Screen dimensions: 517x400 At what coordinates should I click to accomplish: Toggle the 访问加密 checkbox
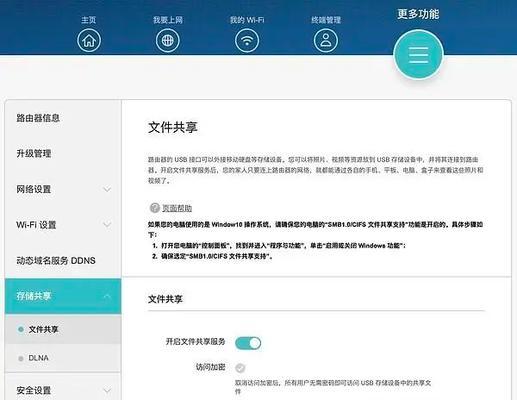tap(240, 368)
